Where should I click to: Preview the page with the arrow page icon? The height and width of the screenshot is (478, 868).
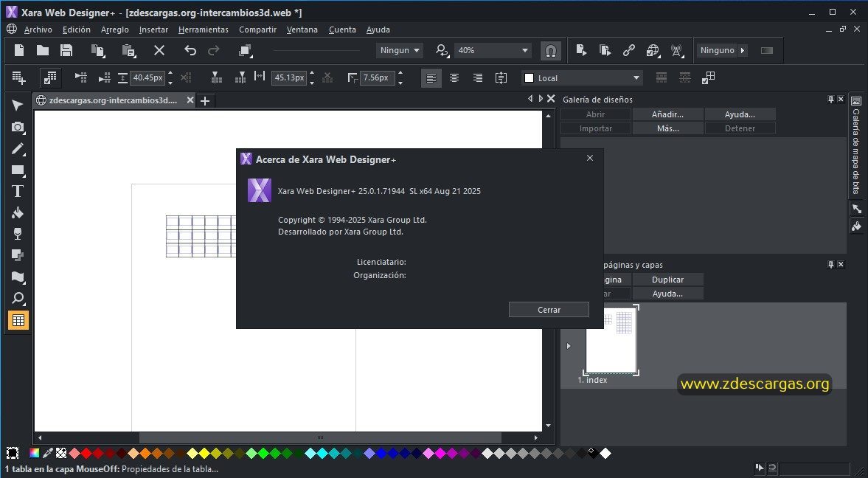click(580, 50)
